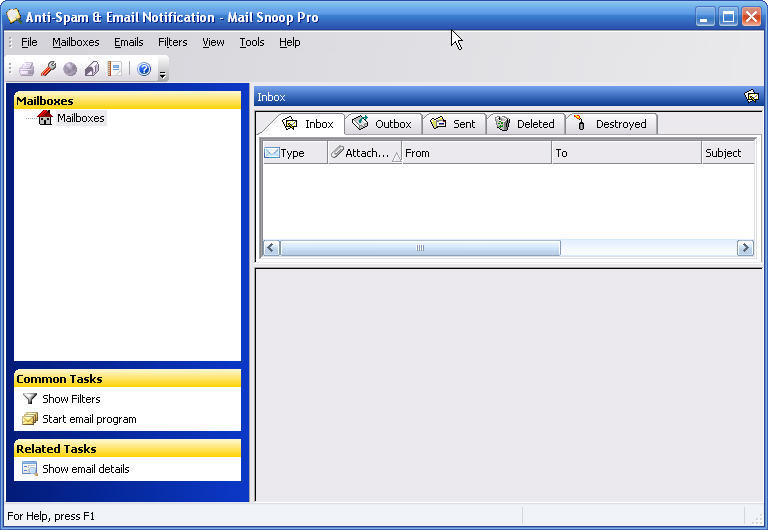Select the Mailboxes tree node
Screen dimensions: 768x530
(80, 118)
